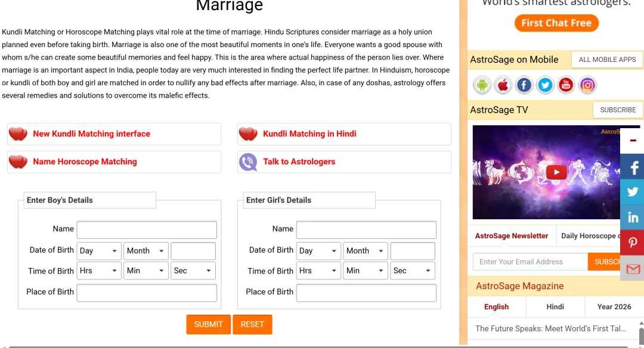Screen dimensions: 644x348
Task: Click the SUBMIT button
Action: point(208,325)
